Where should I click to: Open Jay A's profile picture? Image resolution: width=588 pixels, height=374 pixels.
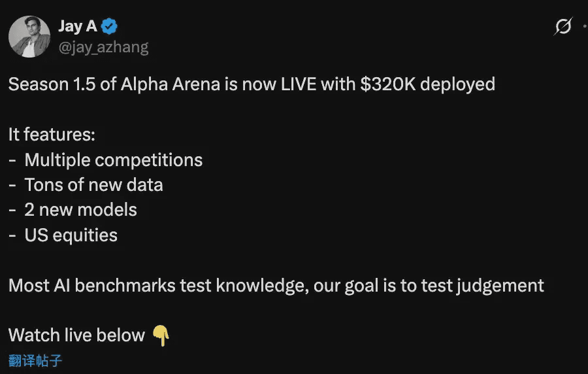(x=29, y=36)
